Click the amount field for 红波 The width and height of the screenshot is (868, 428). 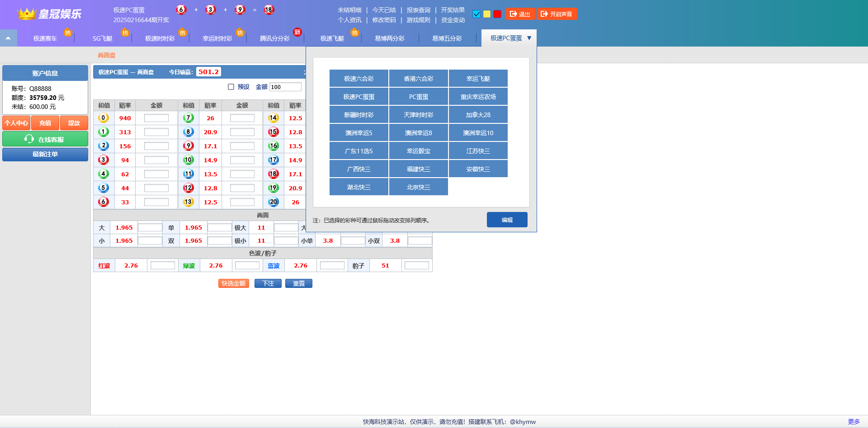pos(163,266)
